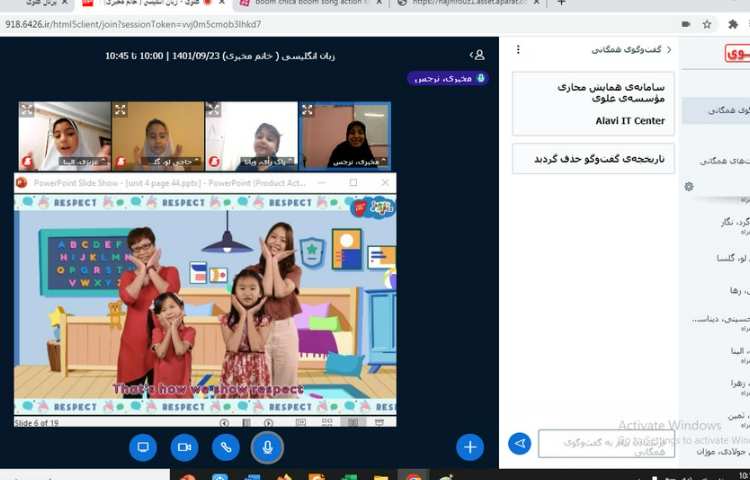Viewport: 750px width, 480px height.
Task: Open the chat three-dots options menu
Action: [x=518, y=49]
